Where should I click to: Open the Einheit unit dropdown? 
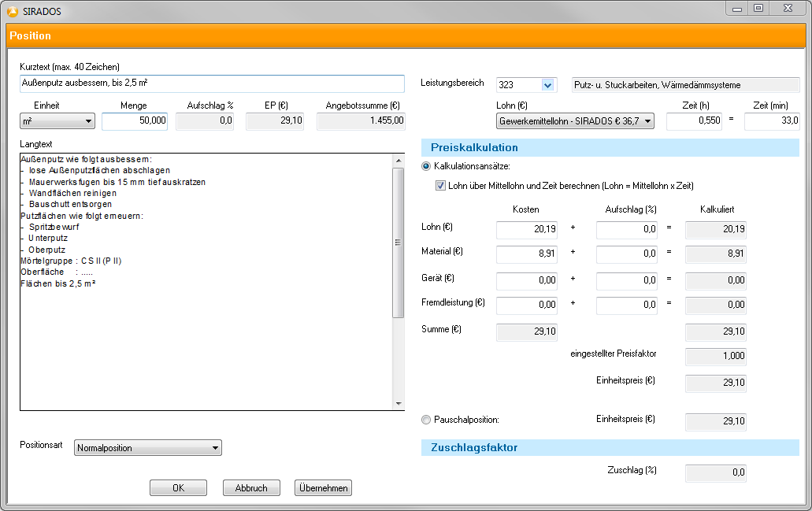(57, 121)
